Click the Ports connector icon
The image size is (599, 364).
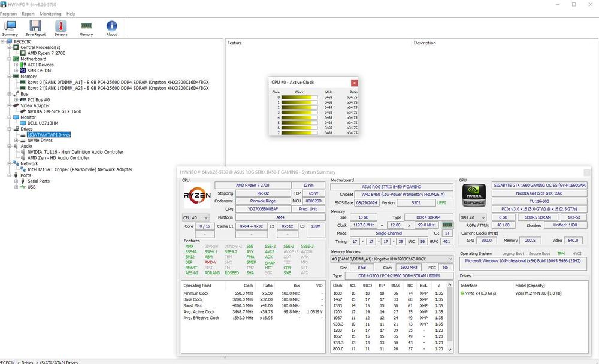click(16, 175)
